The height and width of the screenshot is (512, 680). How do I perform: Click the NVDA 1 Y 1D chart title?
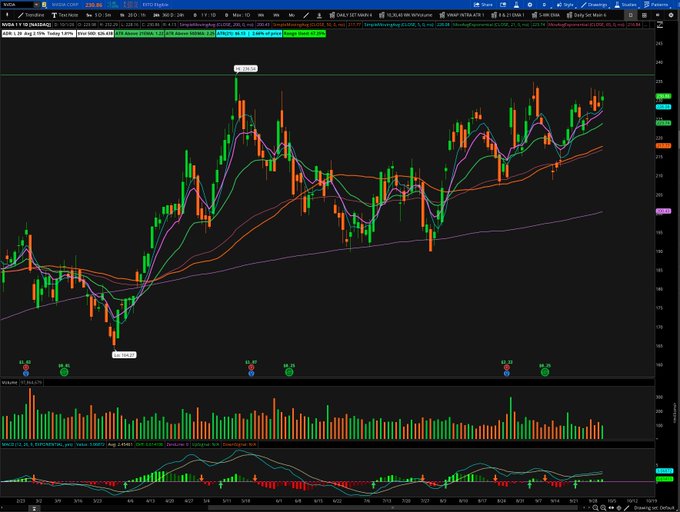click(26, 25)
